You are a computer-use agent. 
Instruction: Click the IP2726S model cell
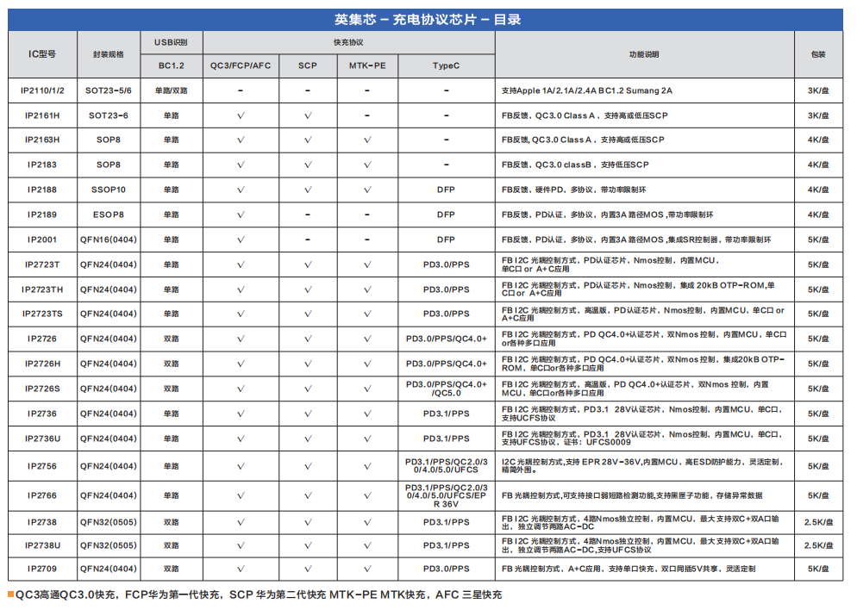coord(42,389)
